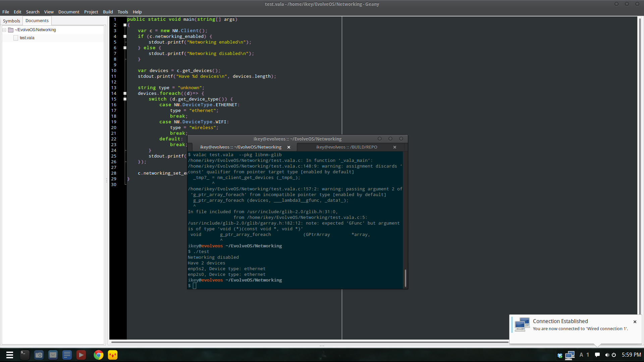Open the Search menu
This screenshot has width=644, height=362.
point(33,12)
